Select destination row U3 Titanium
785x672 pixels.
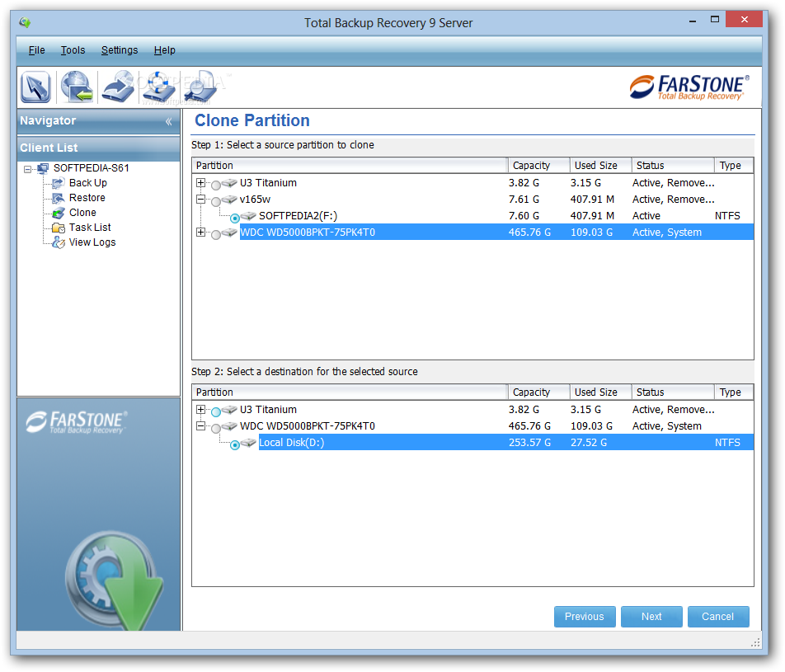[472, 410]
